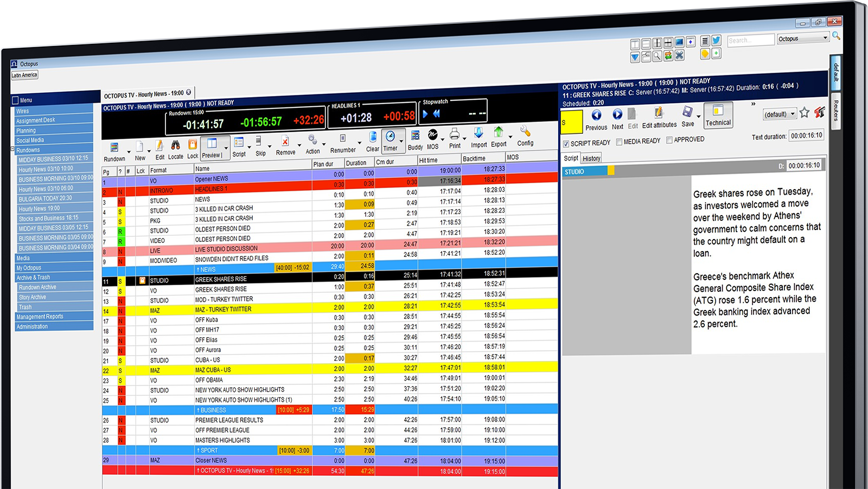Viewport: 868px width, 489px height.
Task: Click the blue down-triangle layout icon
Action: (x=635, y=56)
